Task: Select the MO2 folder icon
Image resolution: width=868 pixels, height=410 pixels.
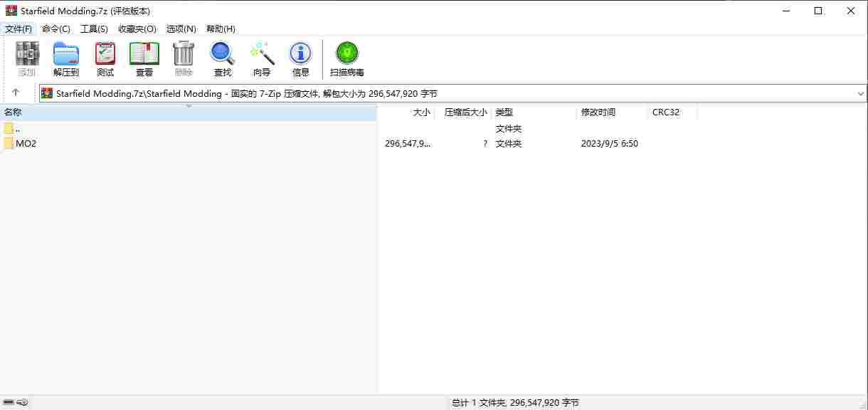Action: tap(9, 143)
